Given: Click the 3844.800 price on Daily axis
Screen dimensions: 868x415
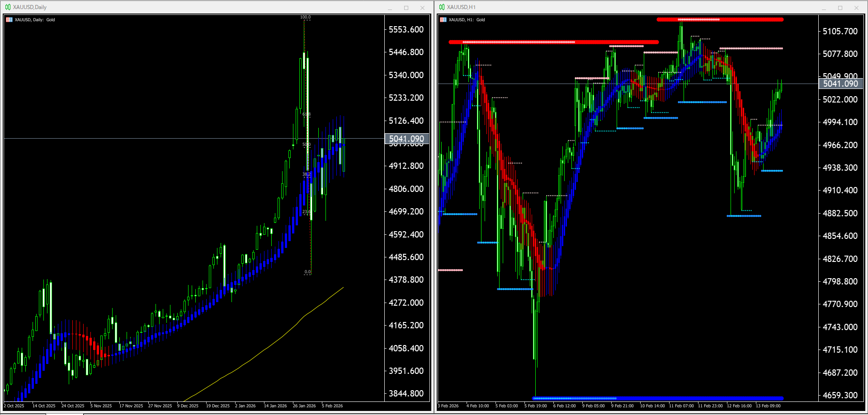Looking at the screenshot, I should tap(406, 393).
